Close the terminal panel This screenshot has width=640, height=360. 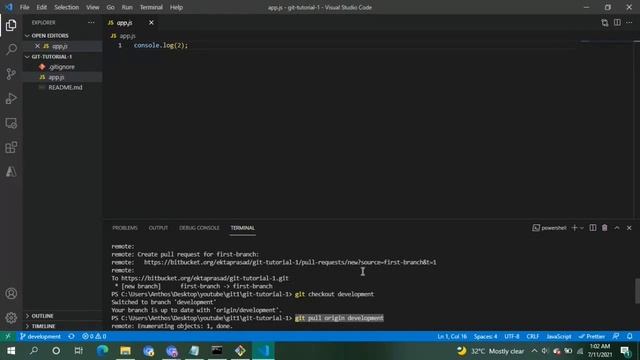coord(629,228)
